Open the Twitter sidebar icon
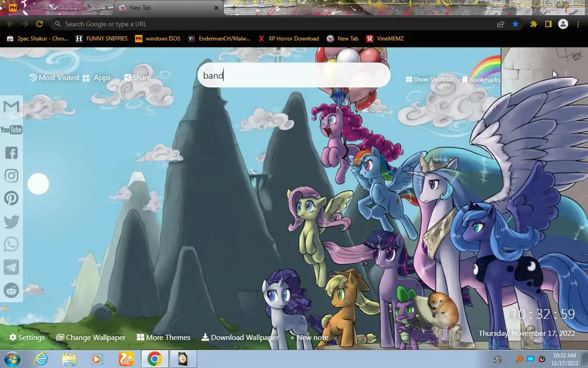The height and width of the screenshot is (368, 588). [11, 221]
